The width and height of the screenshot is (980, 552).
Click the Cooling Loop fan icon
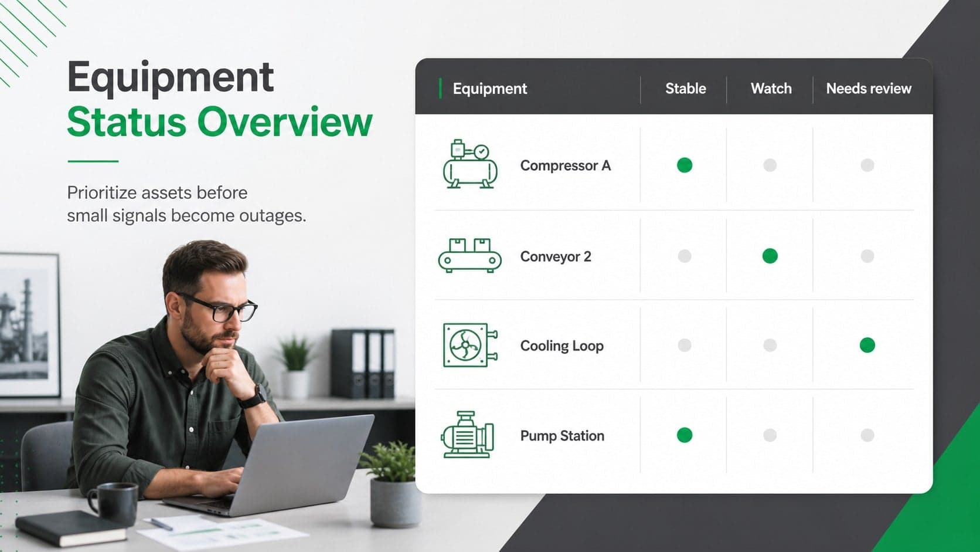(470, 345)
